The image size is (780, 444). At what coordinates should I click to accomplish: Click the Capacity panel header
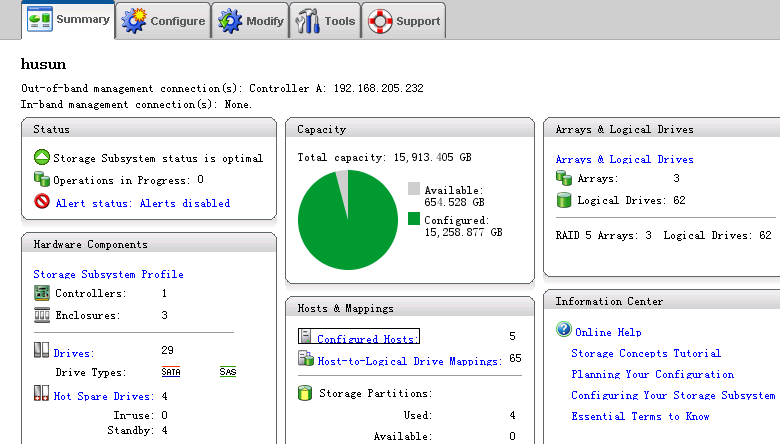coord(410,129)
